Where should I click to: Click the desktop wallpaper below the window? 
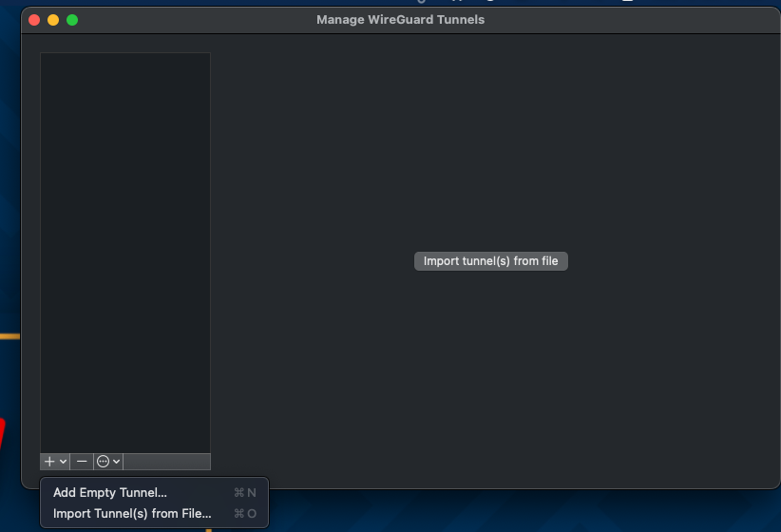tap(523, 511)
